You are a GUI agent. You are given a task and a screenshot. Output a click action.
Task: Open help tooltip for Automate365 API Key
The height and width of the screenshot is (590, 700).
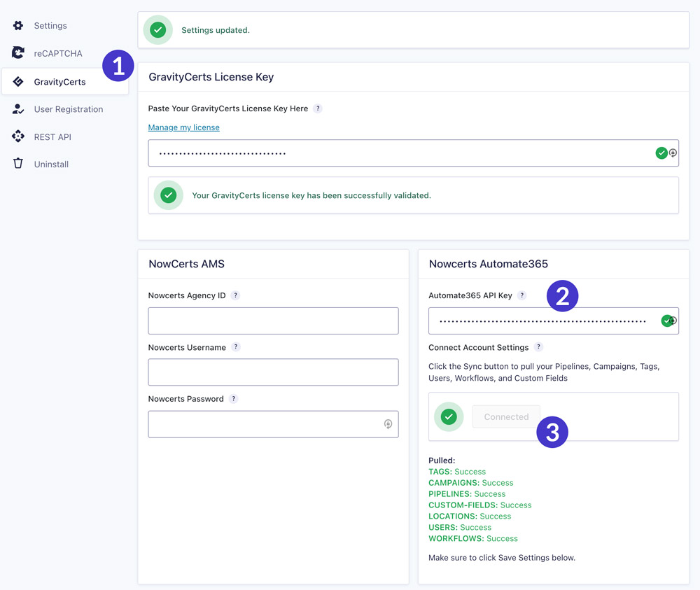(521, 295)
